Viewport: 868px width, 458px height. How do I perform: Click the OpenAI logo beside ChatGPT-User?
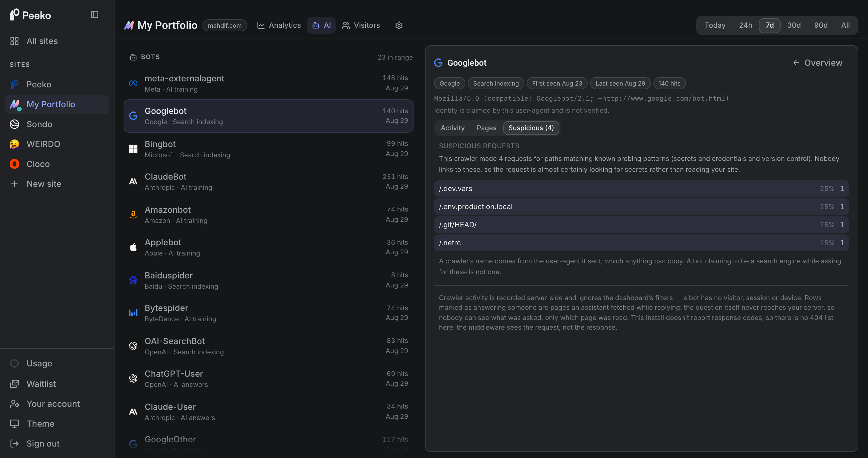tap(133, 378)
